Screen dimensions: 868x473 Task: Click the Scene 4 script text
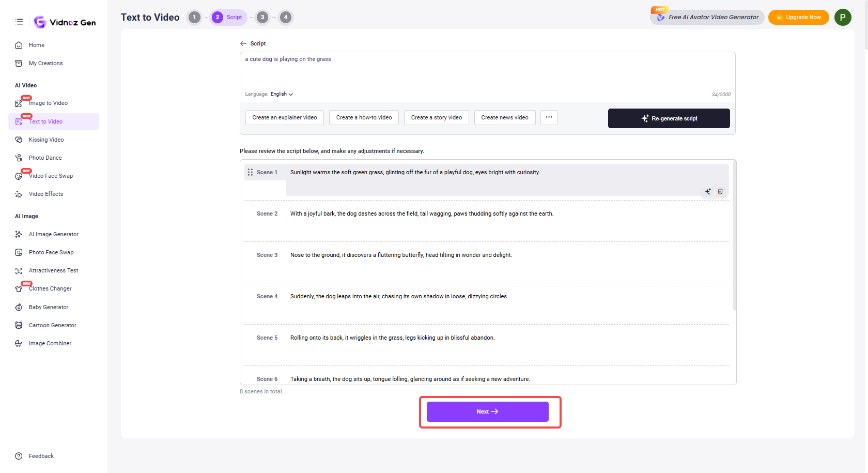point(399,296)
